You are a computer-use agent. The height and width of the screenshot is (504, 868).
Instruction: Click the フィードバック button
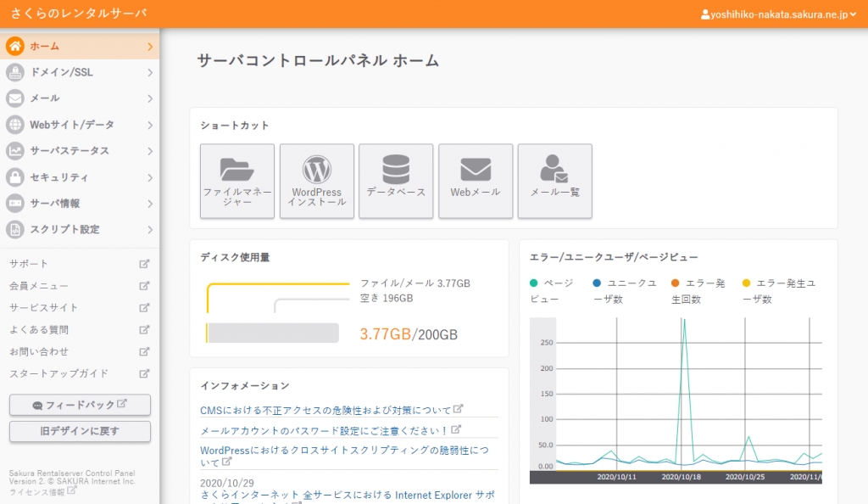coord(80,405)
